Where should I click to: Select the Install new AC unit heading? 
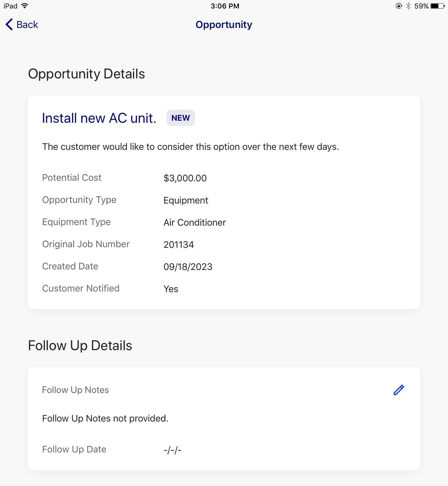tap(99, 118)
